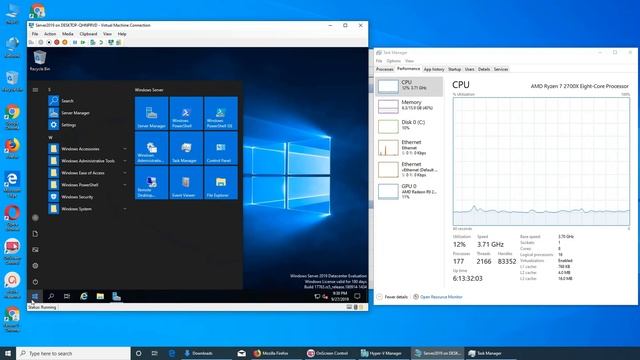
Task: Open Google Chrome from the host desktop
Action: point(12,117)
